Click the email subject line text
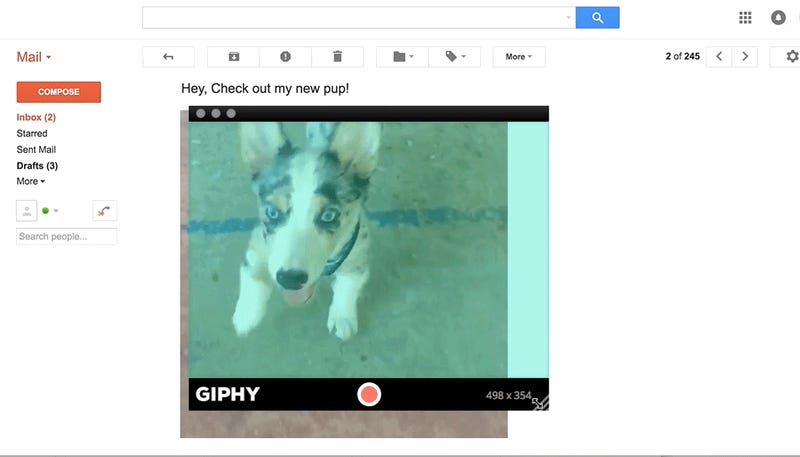The width and height of the screenshot is (800, 457). tap(265, 89)
